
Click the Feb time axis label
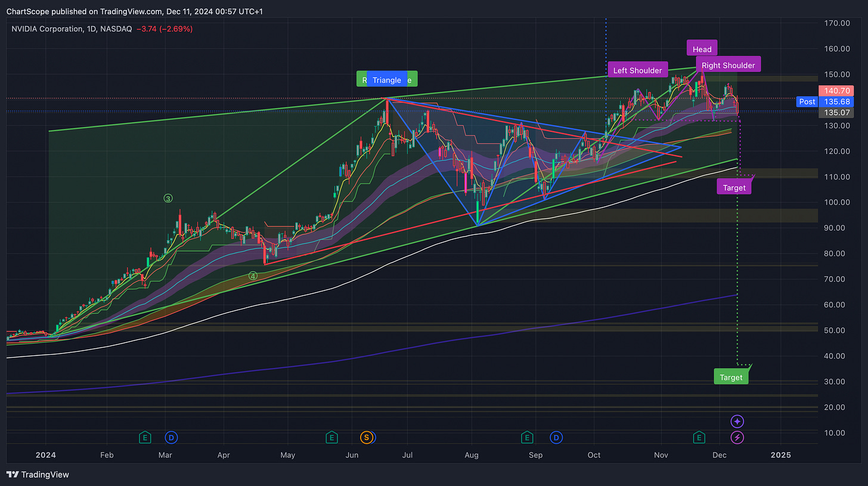pyautogui.click(x=107, y=455)
